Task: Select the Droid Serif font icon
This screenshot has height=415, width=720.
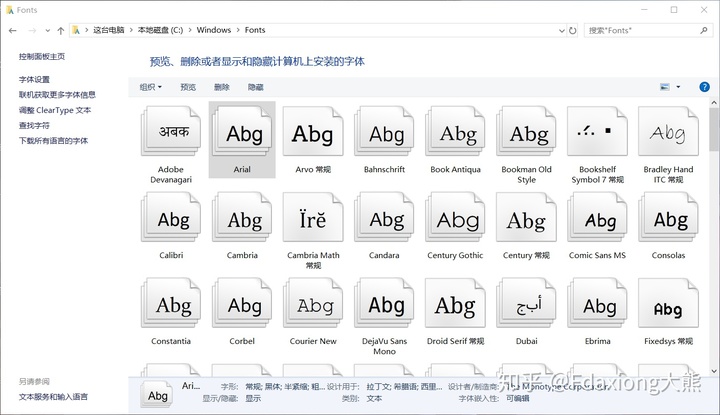Action: (455, 303)
